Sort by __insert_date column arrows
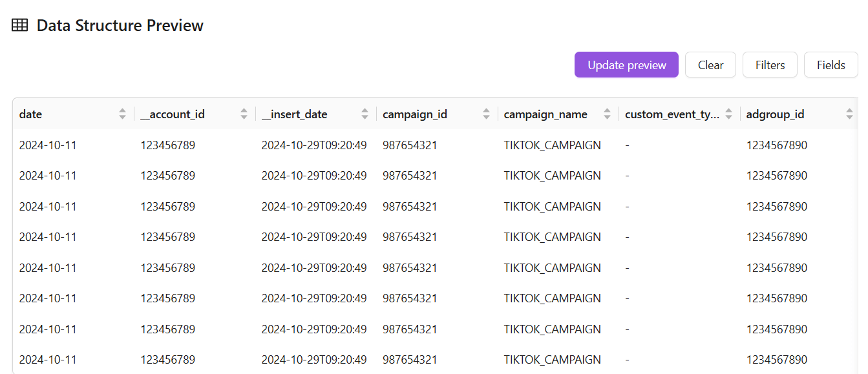The height and width of the screenshot is (374, 868). point(365,114)
